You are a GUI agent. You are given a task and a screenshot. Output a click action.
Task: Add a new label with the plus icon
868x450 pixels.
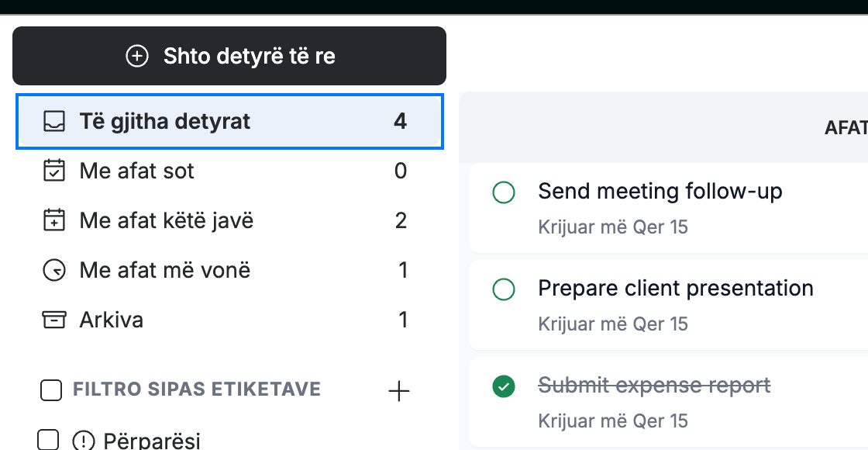point(398,391)
